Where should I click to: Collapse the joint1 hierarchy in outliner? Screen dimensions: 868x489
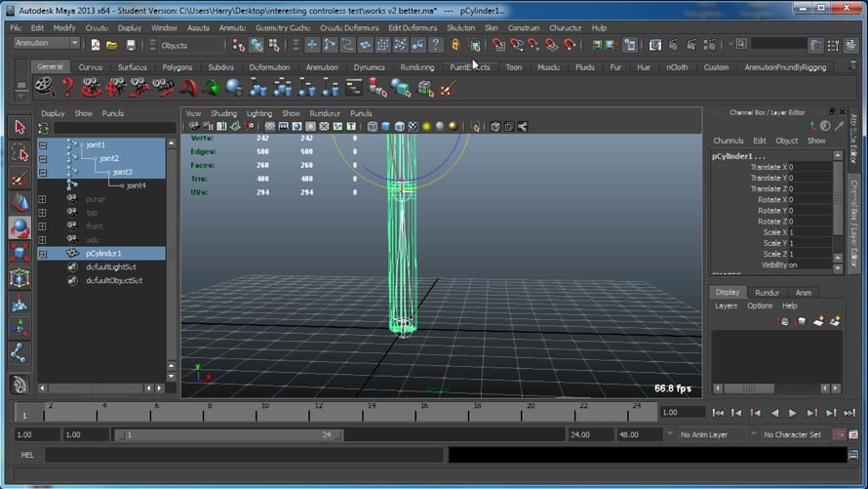[x=43, y=145]
